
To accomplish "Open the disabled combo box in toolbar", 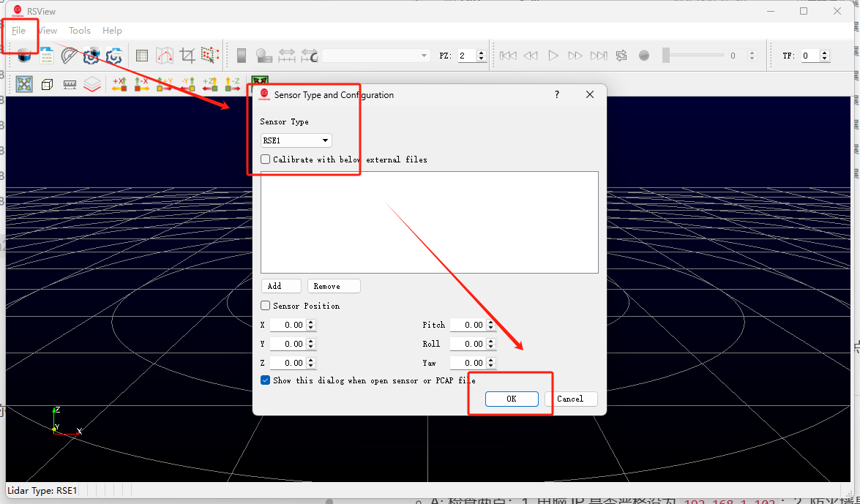I will pyautogui.click(x=375, y=56).
